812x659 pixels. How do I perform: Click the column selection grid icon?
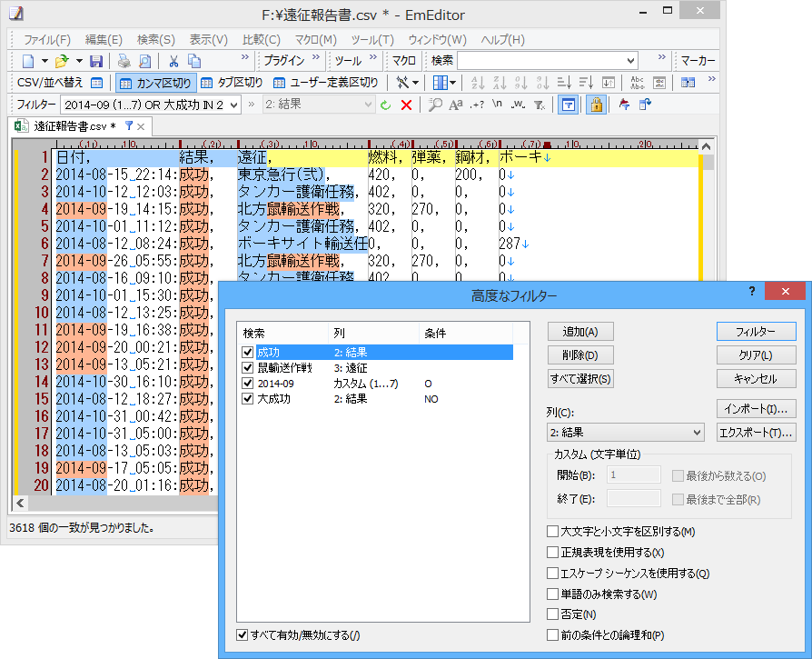pos(441,83)
